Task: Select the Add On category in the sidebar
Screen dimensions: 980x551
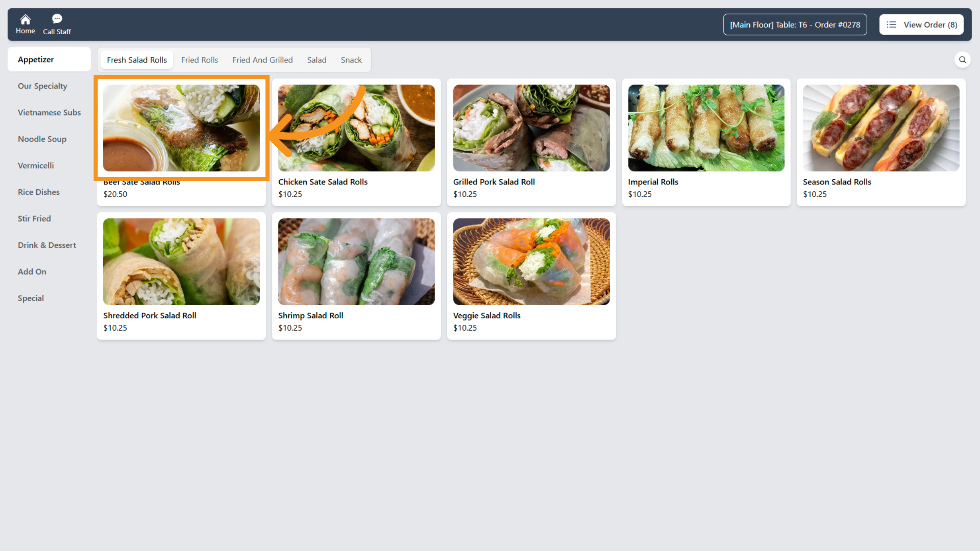Action: (x=32, y=271)
